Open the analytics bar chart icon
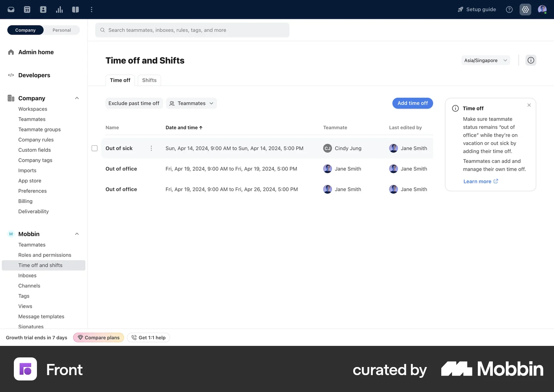The height and width of the screenshot is (392, 554). point(59,10)
